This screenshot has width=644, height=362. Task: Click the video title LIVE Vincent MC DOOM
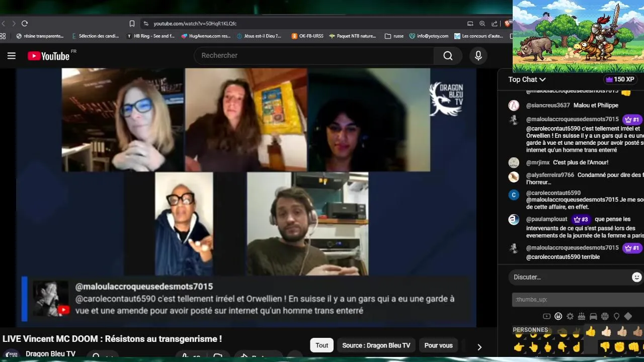tap(112, 339)
